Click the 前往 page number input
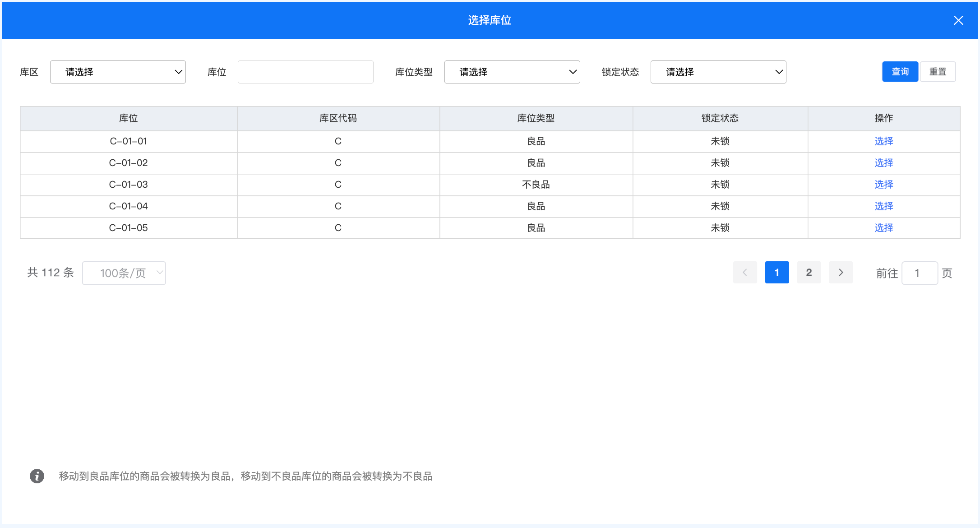The image size is (980, 528). (920, 273)
